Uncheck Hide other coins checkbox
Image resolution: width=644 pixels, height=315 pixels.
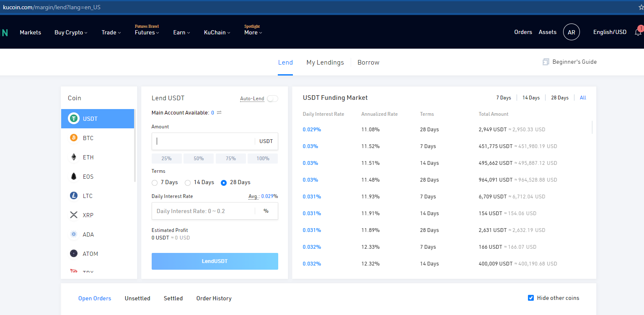[x=531, y=298]
